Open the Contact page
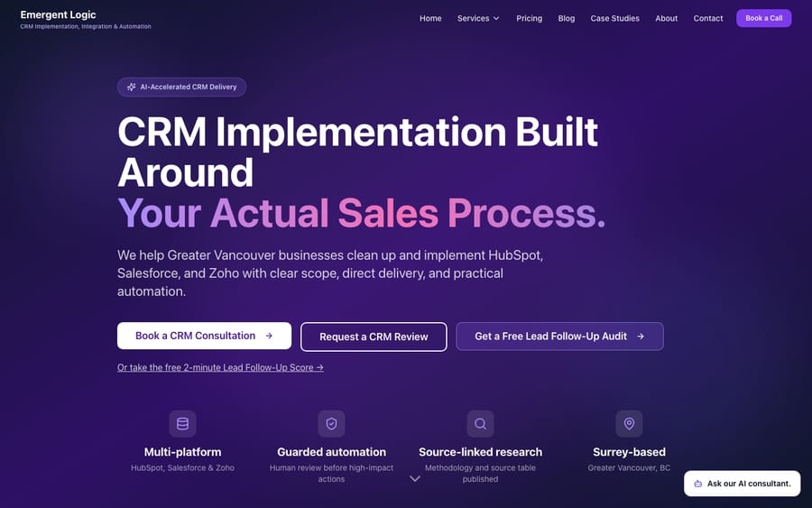 [x=708, y=18]
